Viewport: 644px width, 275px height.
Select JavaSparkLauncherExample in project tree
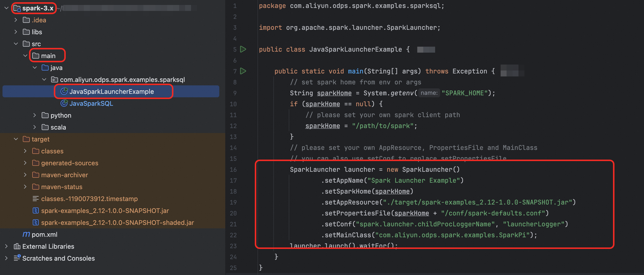coord(111,92)
